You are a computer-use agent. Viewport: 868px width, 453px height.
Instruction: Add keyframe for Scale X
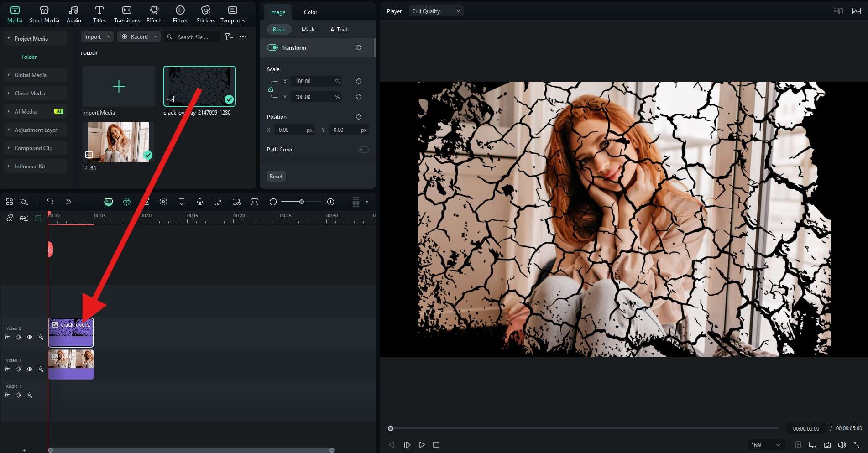click(359, 81)
